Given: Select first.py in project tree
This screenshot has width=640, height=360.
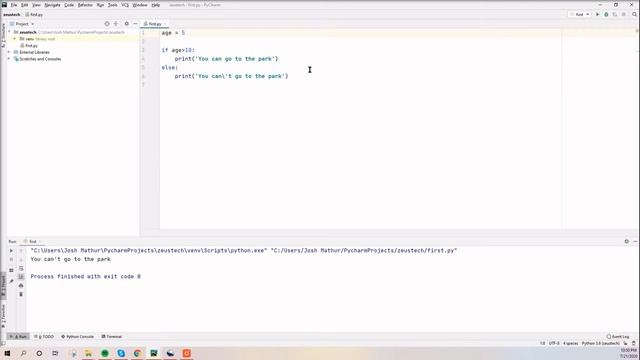Looking at the screenshot, I should 29,46.
